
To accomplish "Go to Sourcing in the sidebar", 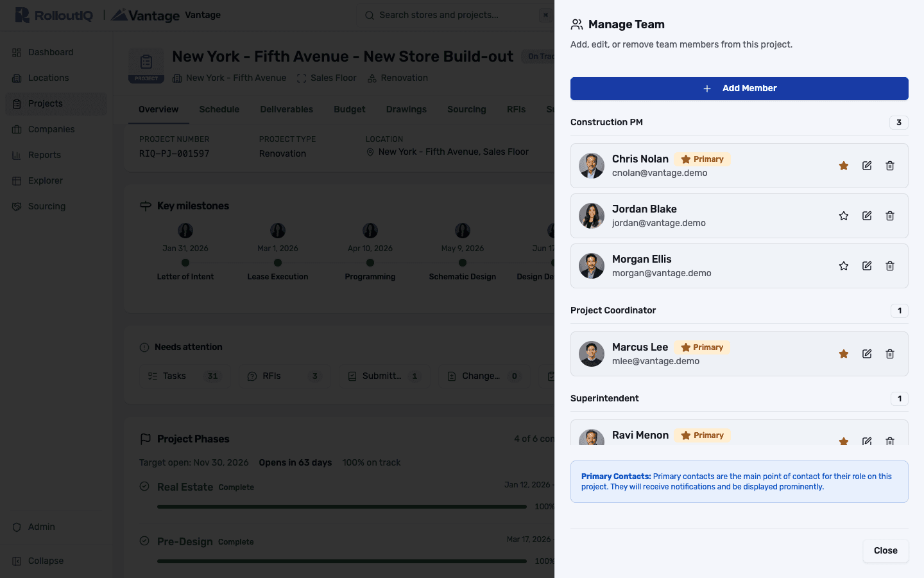I will [x=56, y=207].
